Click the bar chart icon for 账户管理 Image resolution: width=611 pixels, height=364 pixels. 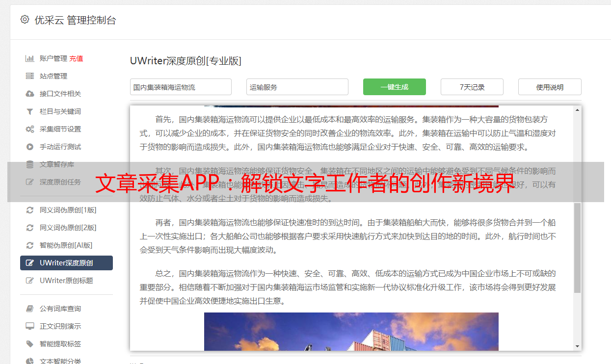coord(30,58)
